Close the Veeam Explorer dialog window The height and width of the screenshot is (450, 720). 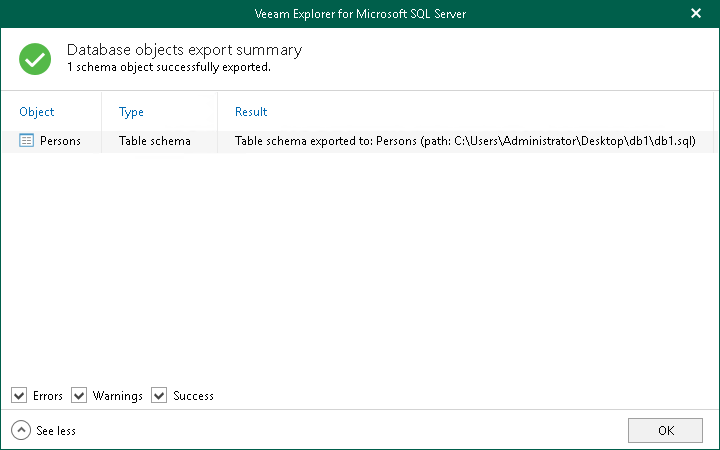pos(696,14)
